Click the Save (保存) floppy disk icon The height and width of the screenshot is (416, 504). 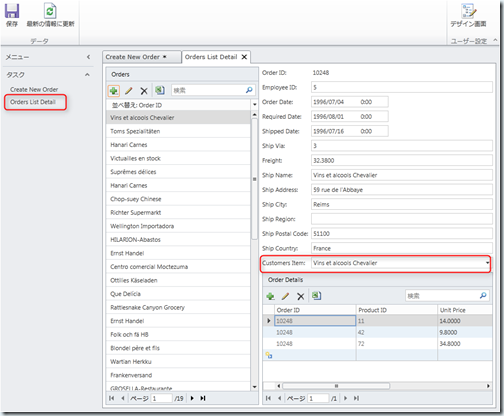click(12, 11)
